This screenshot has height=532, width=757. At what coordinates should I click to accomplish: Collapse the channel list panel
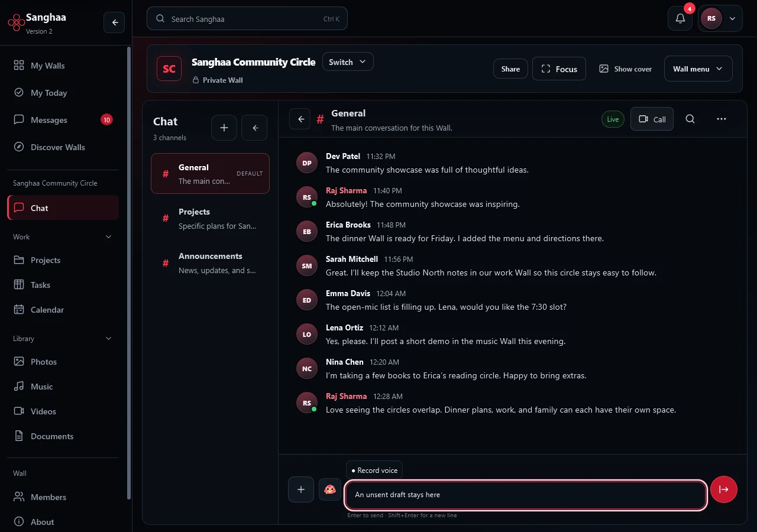click(x=255, y=128)
